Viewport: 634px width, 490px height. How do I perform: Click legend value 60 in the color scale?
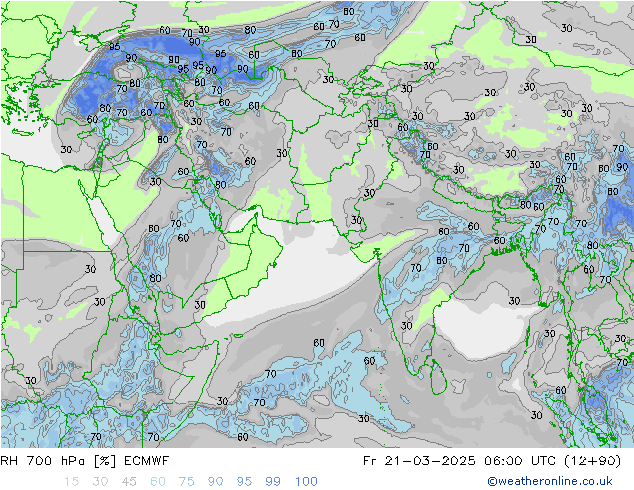tap(158, 482)
